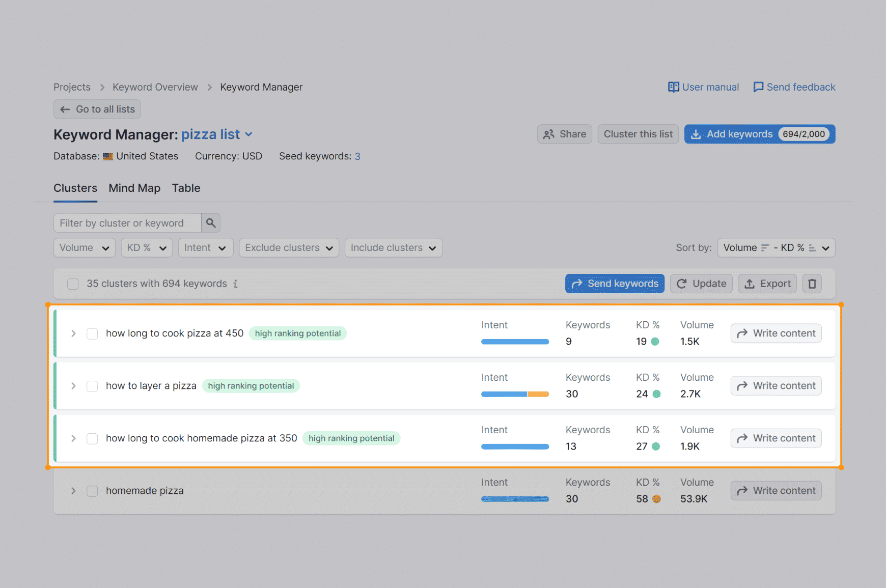The width and height of the screenshot is (886, 588).
Task: Open the Sort by dropdown
Action: [776, 248]
